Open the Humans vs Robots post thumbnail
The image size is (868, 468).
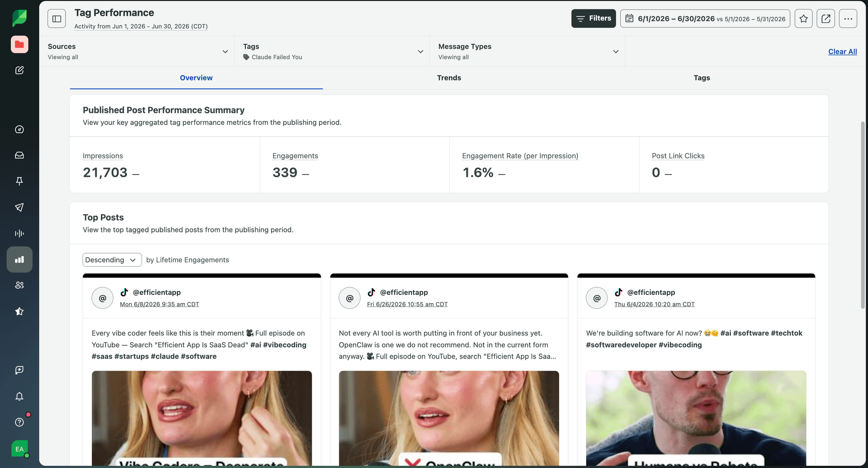(x=696, y=418)
